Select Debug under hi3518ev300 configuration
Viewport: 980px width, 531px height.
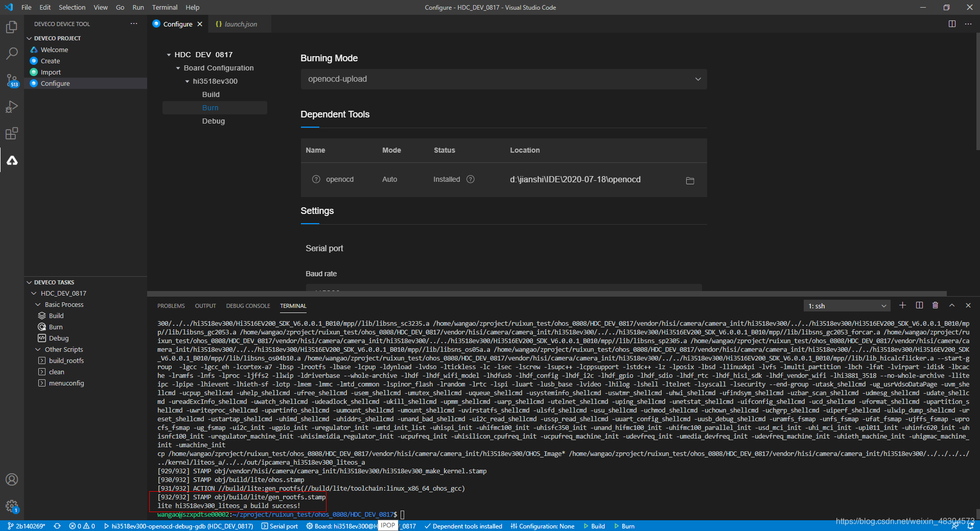(x=213, y=121)
